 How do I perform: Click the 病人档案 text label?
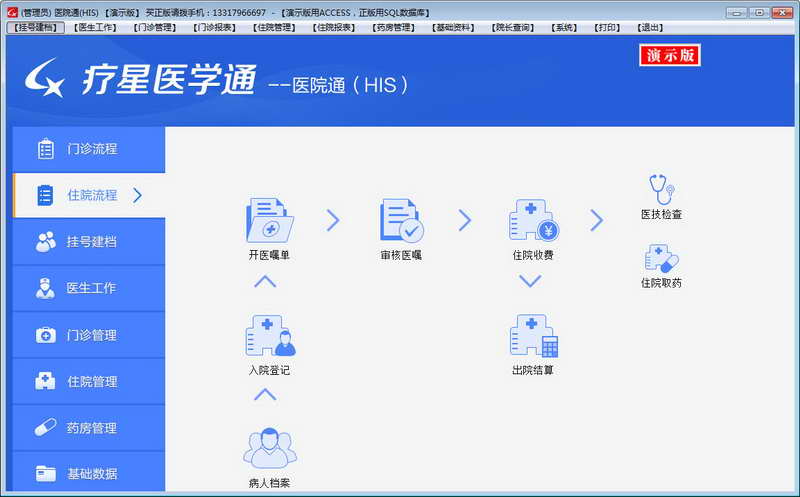(269, 483)
